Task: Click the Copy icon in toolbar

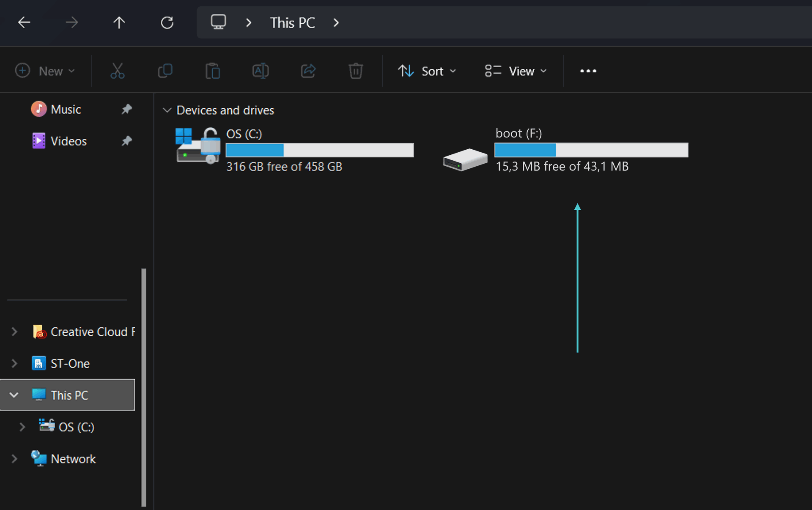Action: pyautogui.click(x=165, y=71)
